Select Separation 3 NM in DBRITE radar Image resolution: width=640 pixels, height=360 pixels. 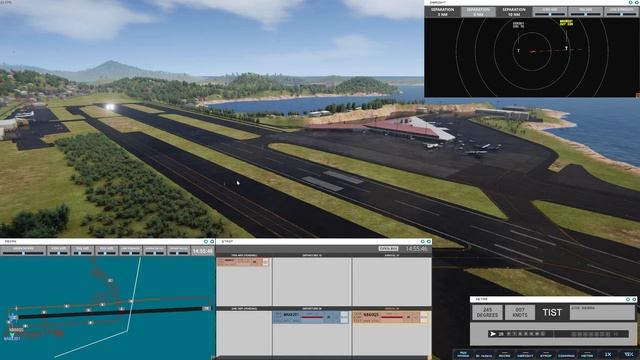(442, 12)
